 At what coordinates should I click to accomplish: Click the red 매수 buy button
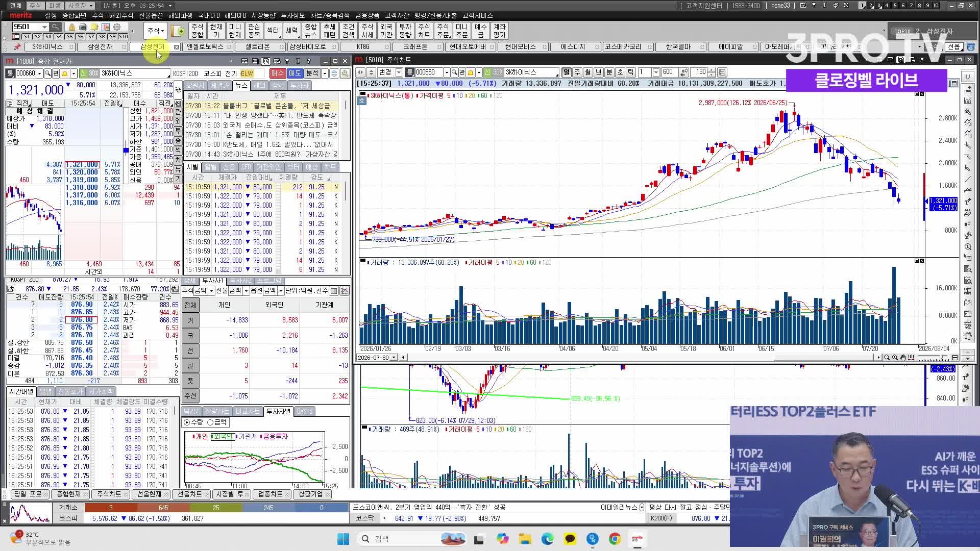click(x=277, y=73)
